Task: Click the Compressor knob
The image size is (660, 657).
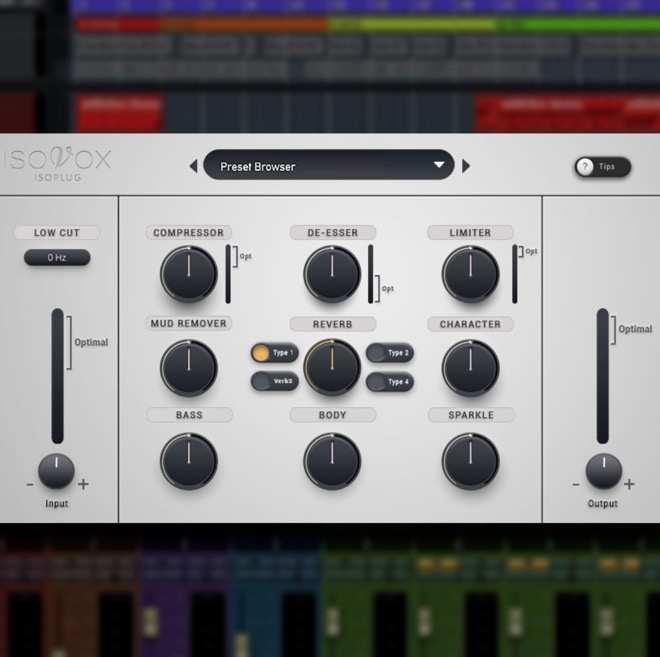Action: 188,274
